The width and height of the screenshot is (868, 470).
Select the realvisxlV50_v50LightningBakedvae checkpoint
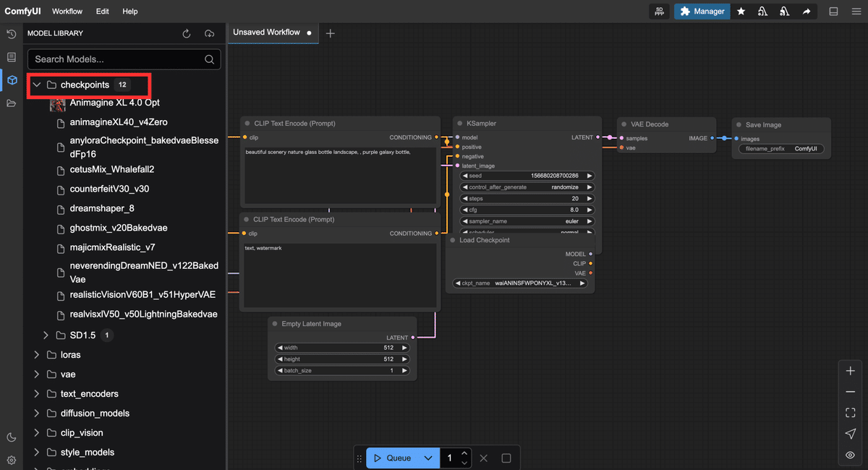click(144, 315)
